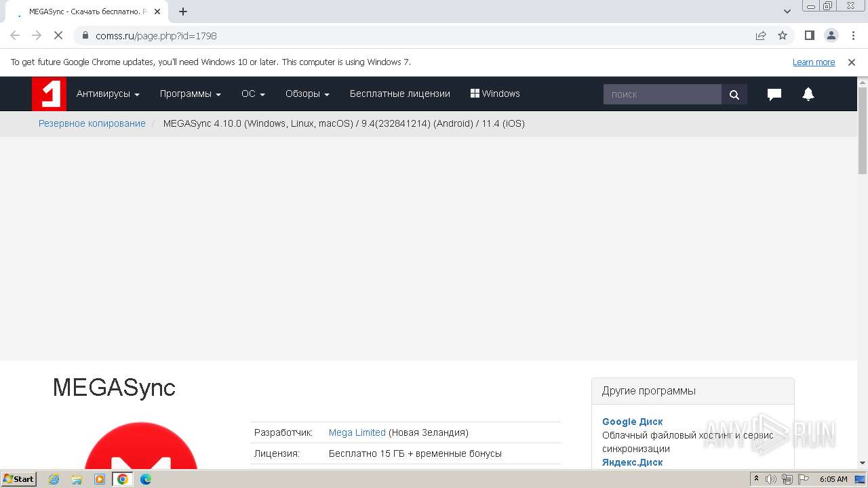Click the Learn more link
Screen dimensions: 868x488
(x=814, y=62)
